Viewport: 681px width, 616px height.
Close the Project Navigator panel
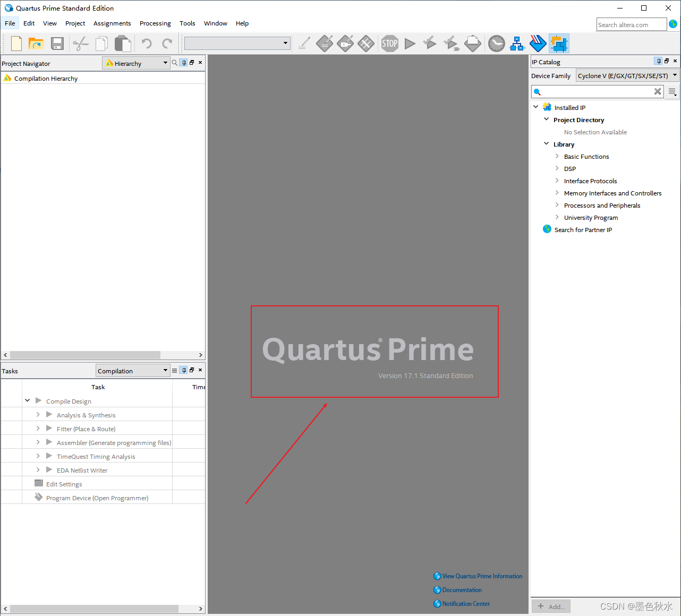(200, 63)
